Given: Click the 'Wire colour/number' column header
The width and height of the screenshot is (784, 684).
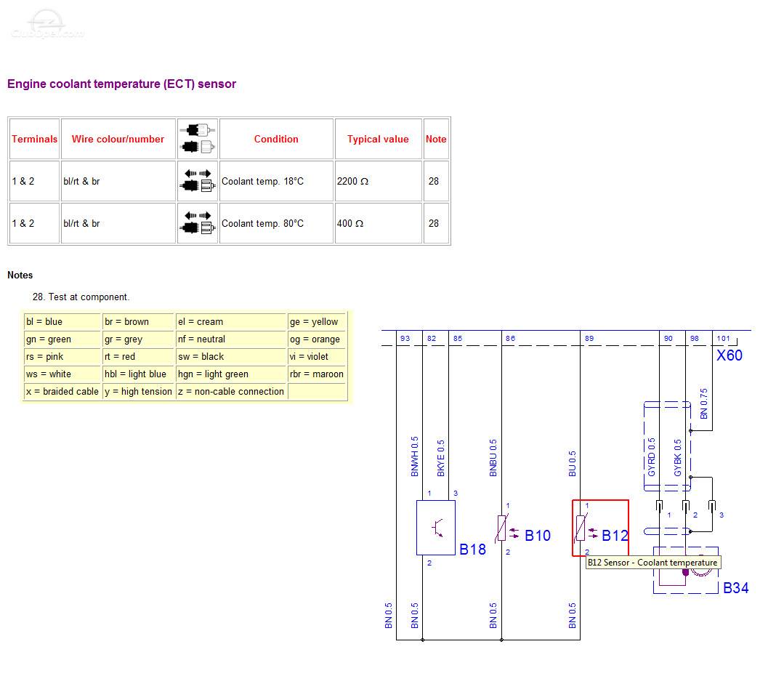Looking at the screenshot, I should tap(118, 139).
